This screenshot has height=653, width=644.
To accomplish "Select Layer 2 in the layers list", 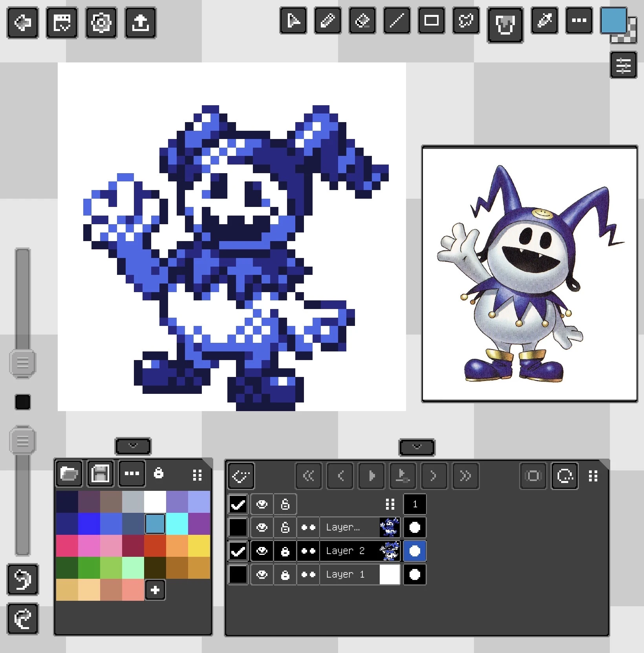I will click(345, 551).
